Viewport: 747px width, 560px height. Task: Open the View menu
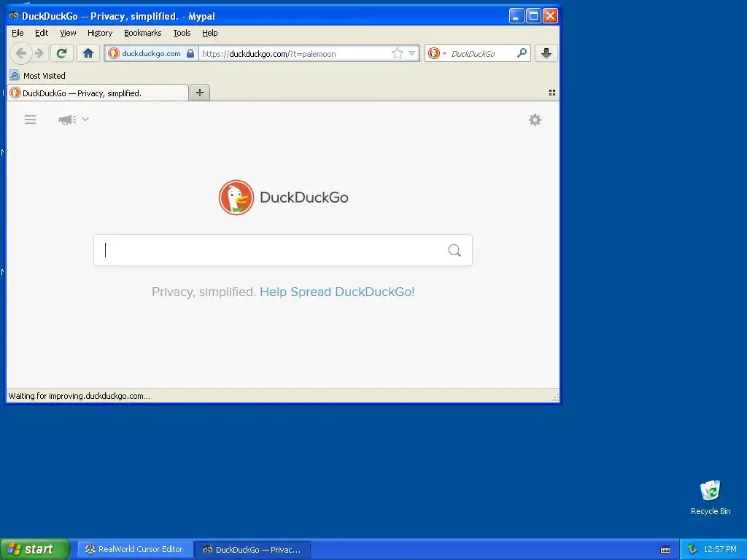[68, 33]
